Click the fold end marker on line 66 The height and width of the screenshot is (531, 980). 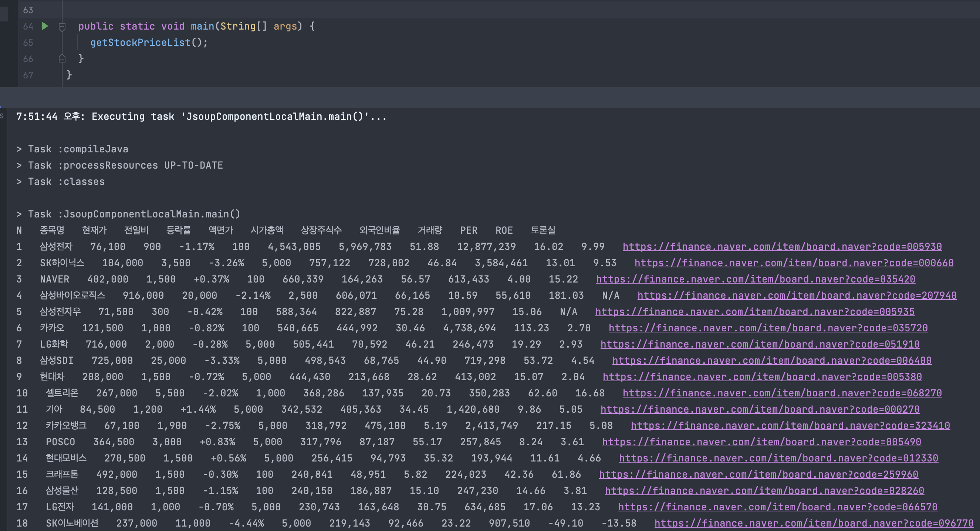62,59
